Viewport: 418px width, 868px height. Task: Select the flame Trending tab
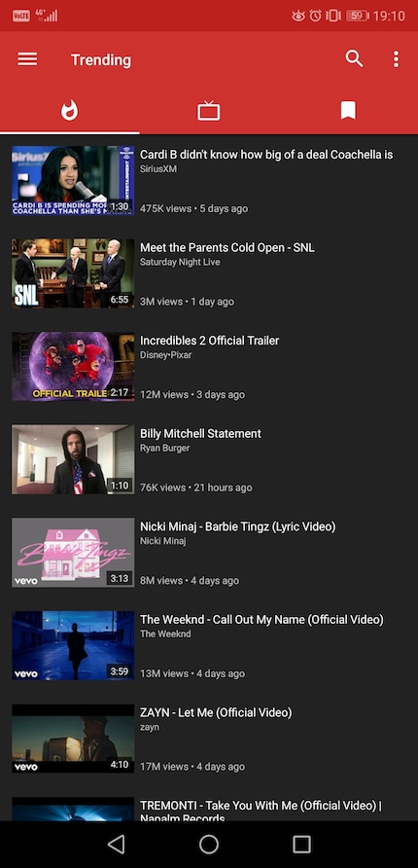(70, 111)
